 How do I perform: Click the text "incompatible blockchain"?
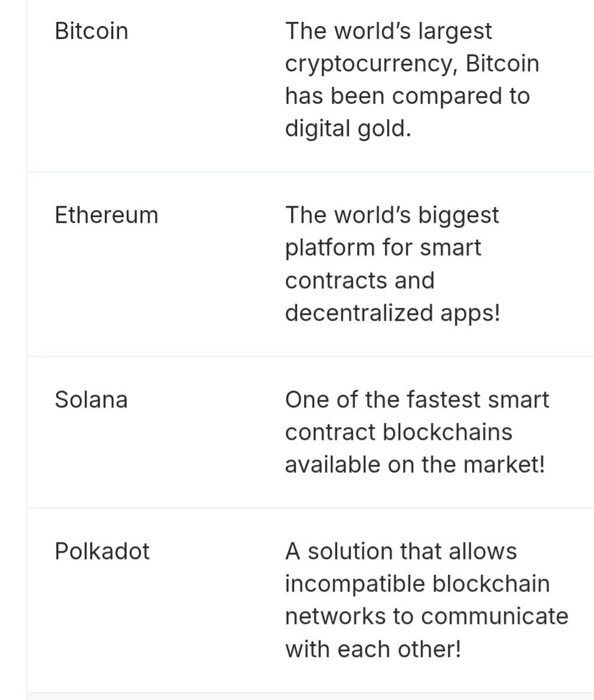[417, 584]
